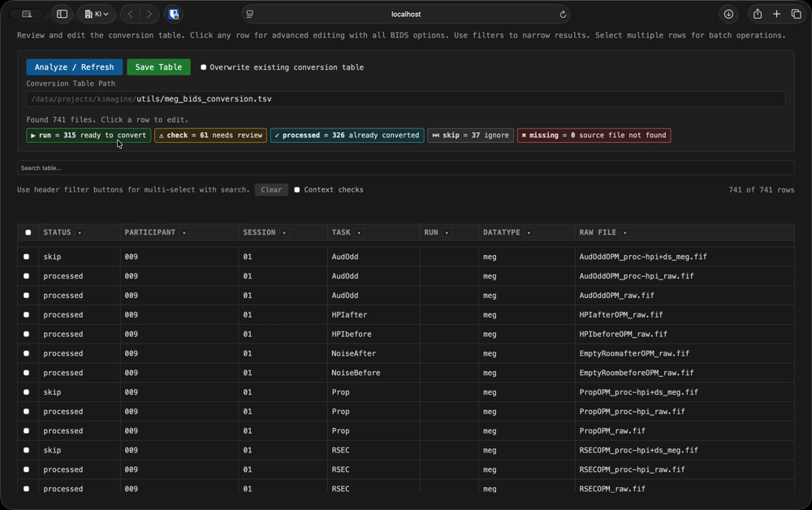The height and width of the screenshot is (510, 812).
Task: Filter by missing = 0 source file not found
Action: [x=594, y=135]
